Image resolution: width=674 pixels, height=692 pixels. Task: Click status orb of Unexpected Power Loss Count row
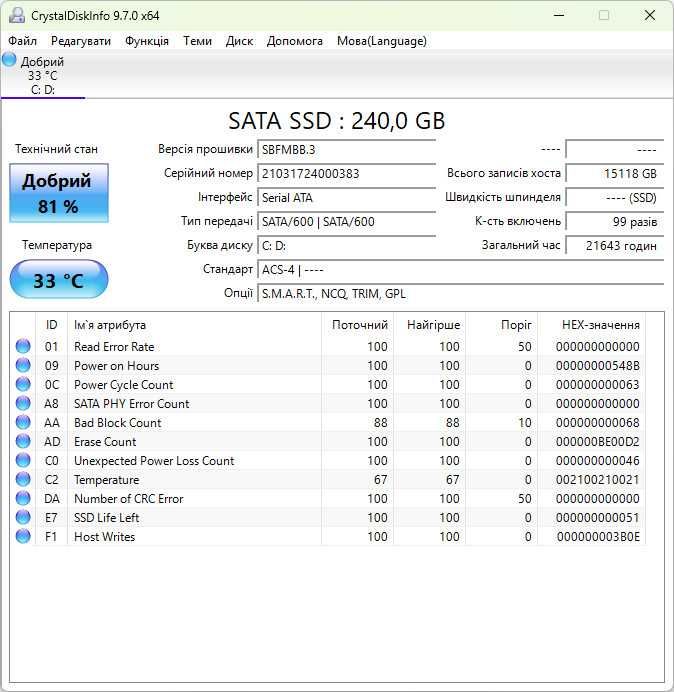pos(23,460)
